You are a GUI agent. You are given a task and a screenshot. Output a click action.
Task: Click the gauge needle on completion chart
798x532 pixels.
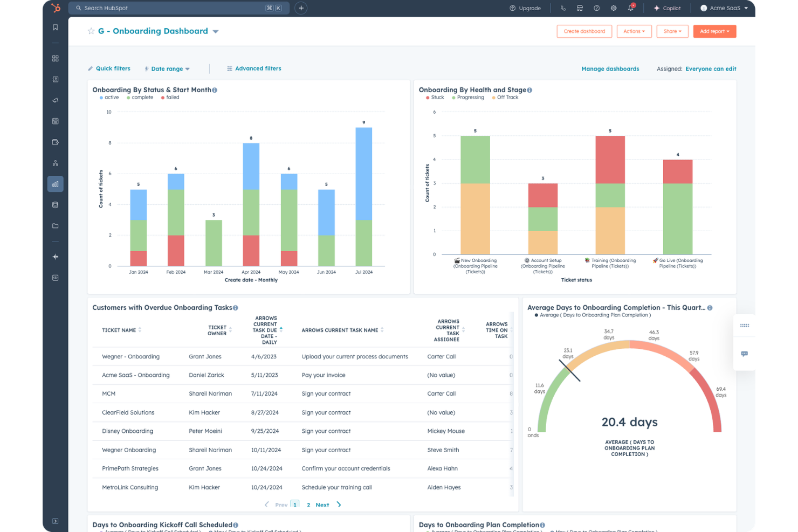pyautogui.click(x=569, y=370)
